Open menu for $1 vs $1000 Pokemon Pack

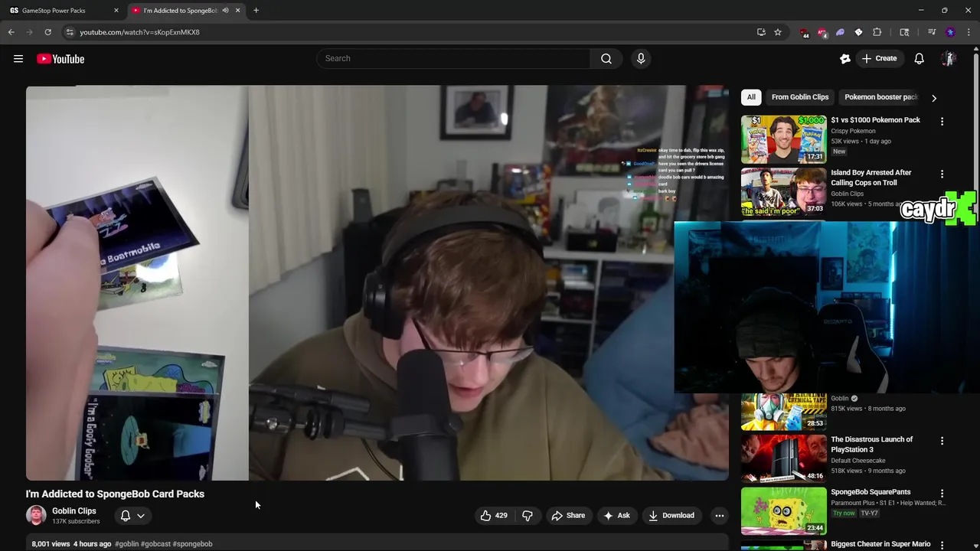(x=942, y=122)
